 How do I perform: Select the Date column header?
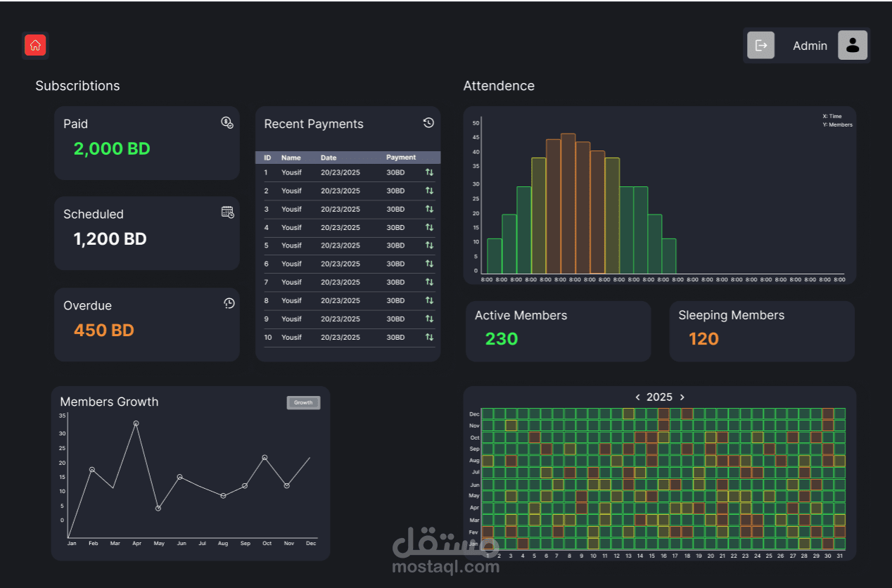coord(329,158)
